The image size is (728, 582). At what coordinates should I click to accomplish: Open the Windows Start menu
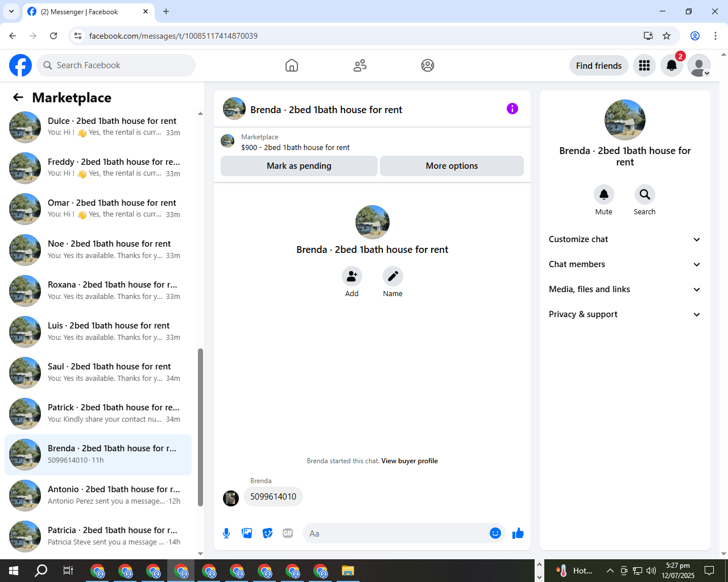pos(14,571)
